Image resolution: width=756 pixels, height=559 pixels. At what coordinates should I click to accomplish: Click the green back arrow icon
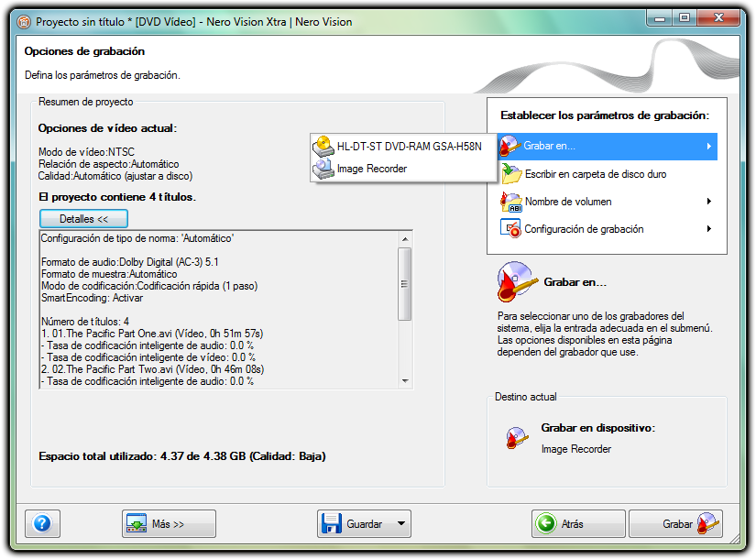click(546, 523)
